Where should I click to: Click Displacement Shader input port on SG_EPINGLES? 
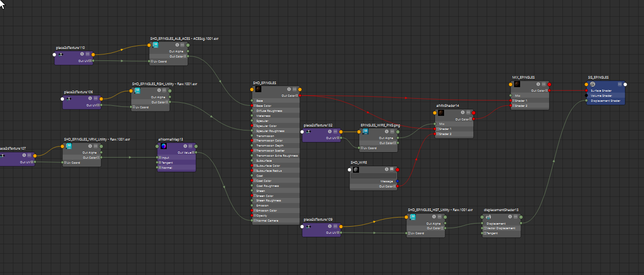(587, 101)
